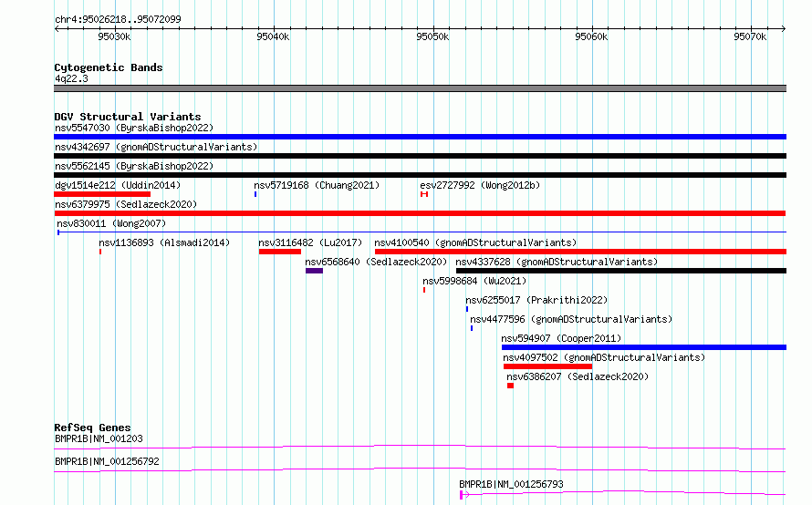Click the 95050k ruler tick label
Image resolution: width=812 pixels, height=505 pixels.
click(432, 36)
